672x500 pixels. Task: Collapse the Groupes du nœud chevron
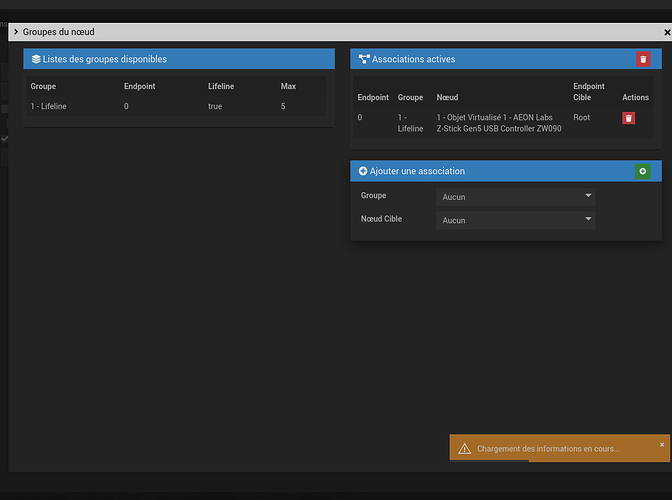tap(16, 32)
